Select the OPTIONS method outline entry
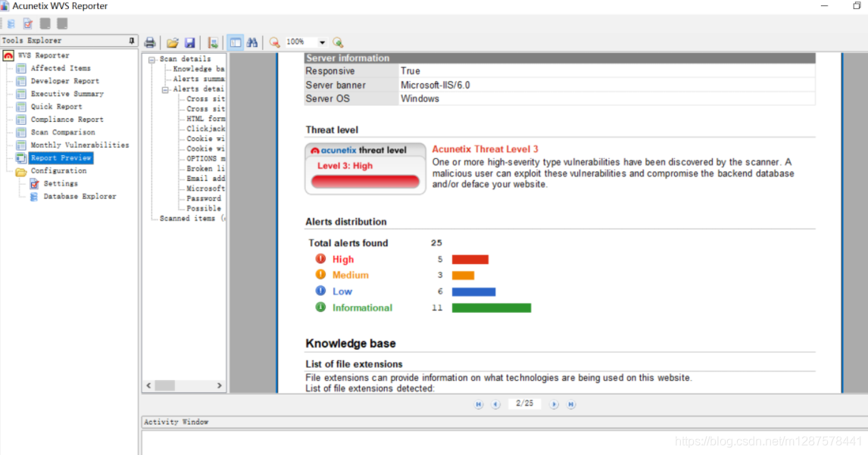The image size is (868, 455). point(206,158)
